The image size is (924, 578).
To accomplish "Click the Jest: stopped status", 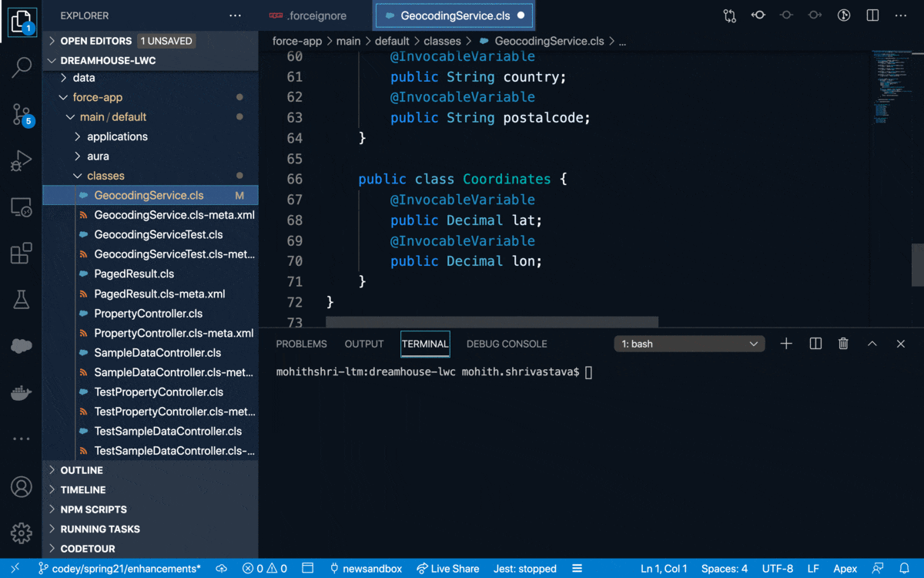I will point(525,569).
